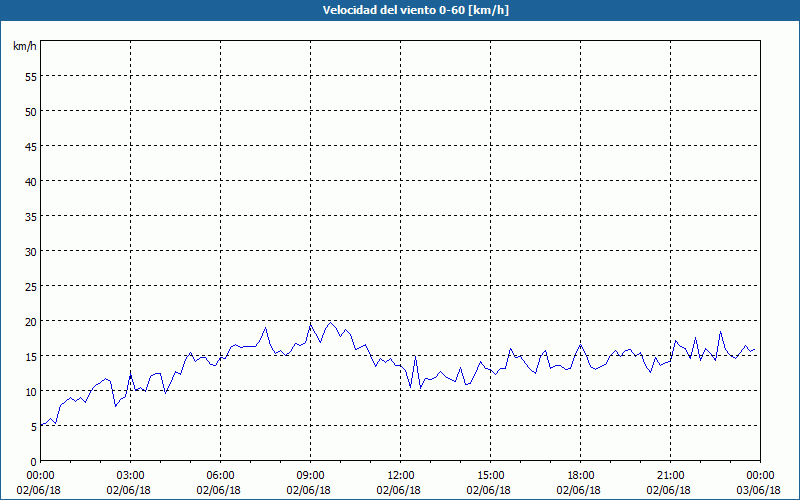
Task: Click the y-axis value 50
Action: point(31,112)
